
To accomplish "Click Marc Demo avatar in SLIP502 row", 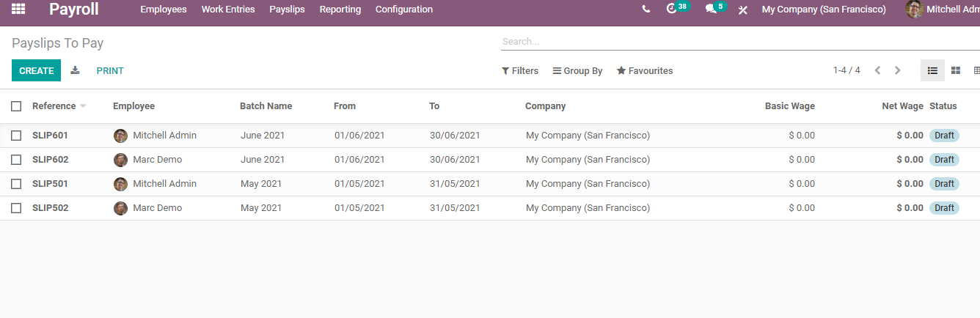I will click(x=121, y=208).
